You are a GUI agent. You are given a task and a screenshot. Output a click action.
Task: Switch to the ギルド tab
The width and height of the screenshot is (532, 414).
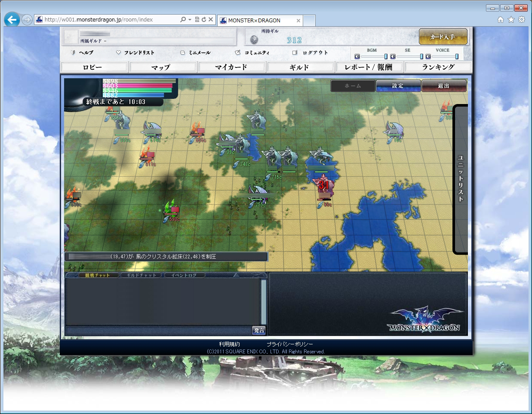click(x=300, y=67)
